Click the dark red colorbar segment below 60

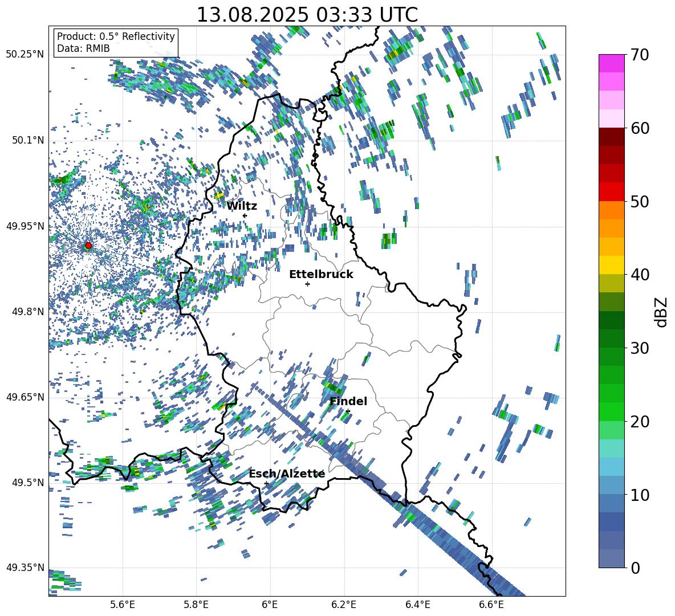click(611, 137)
